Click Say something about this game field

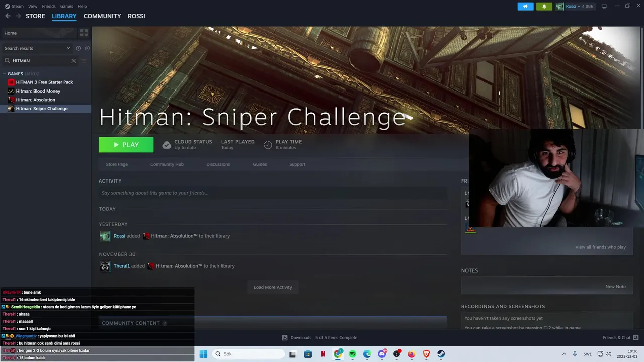click(x=273, y=193)
